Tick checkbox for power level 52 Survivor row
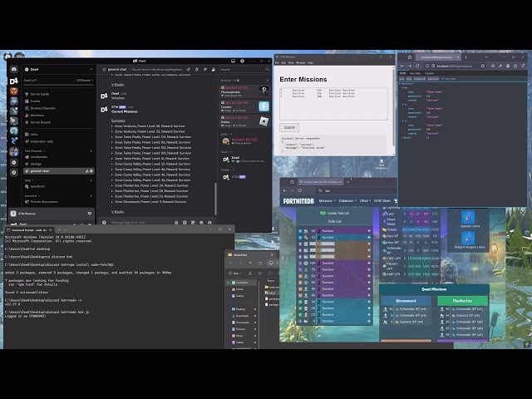The width and height of the screenshot is (532, 399). point(300,276)
